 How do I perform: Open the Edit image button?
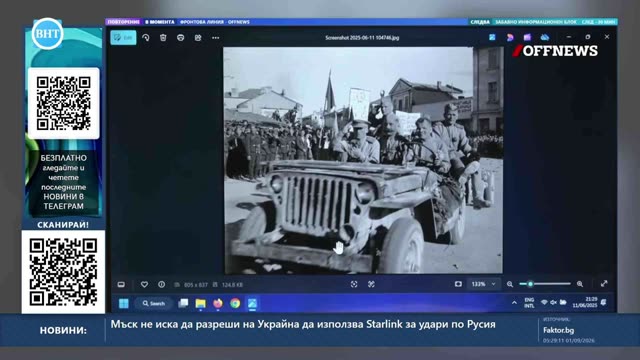(123, 38)
